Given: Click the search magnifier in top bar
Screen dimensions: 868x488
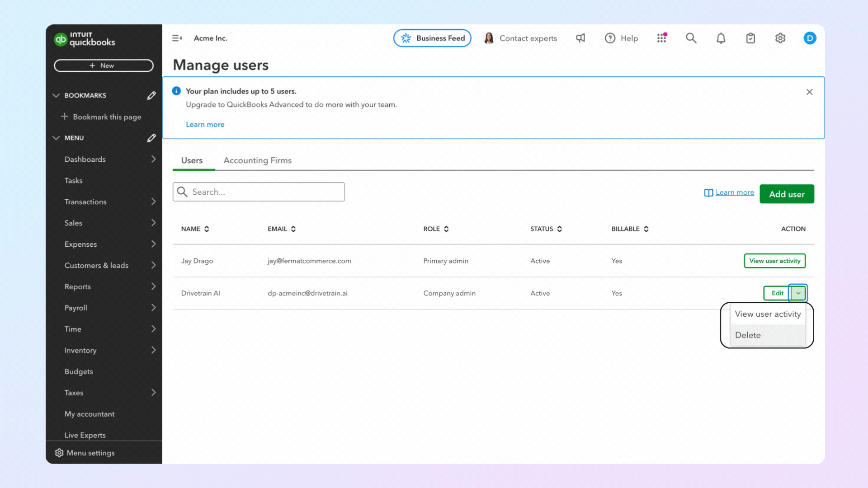Looking at the screenshot, I should click(691, 38).
